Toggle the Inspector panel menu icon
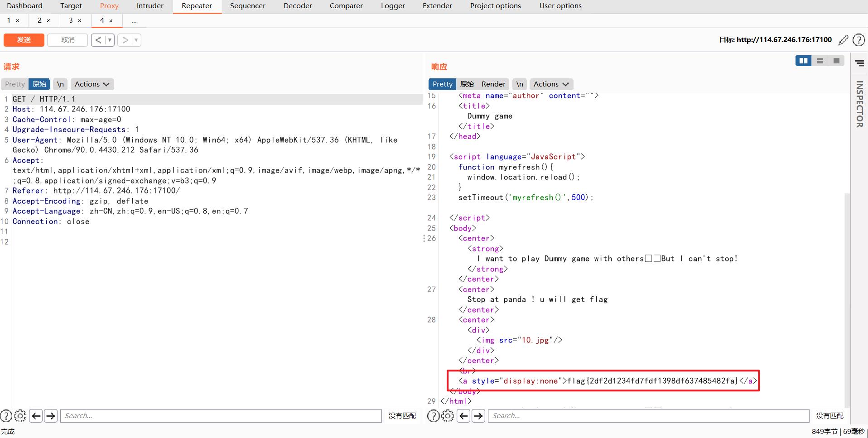This screenshot has width=868, height=438. (x=859, y=63)
